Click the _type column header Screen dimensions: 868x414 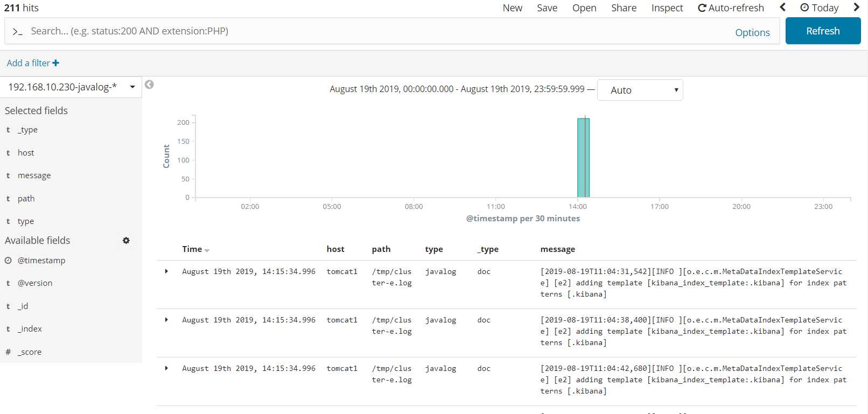488,249
